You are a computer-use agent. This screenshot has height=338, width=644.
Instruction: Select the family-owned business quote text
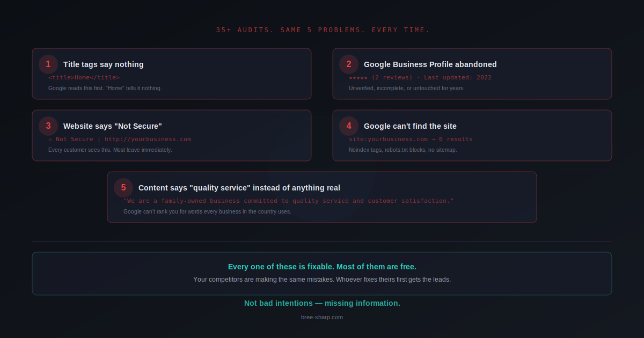288,201
